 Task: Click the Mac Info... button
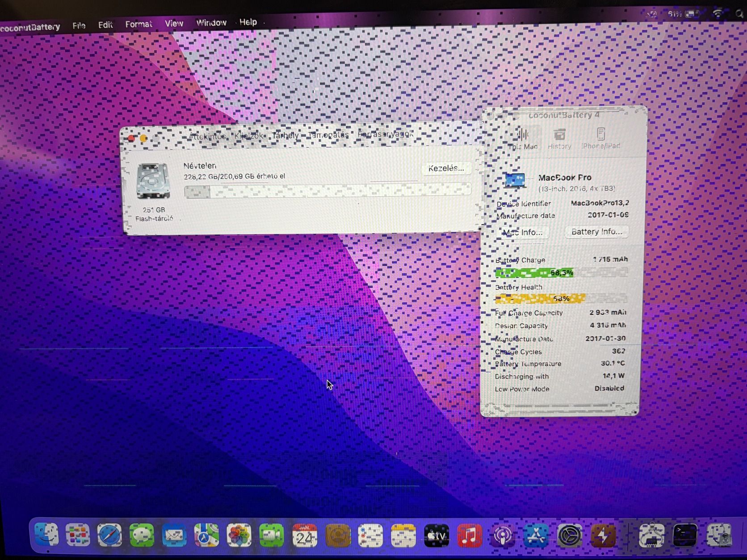coord(523,232)
